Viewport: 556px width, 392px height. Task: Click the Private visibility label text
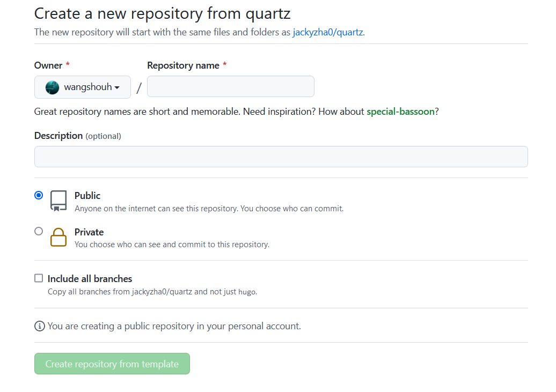point(89,232)
